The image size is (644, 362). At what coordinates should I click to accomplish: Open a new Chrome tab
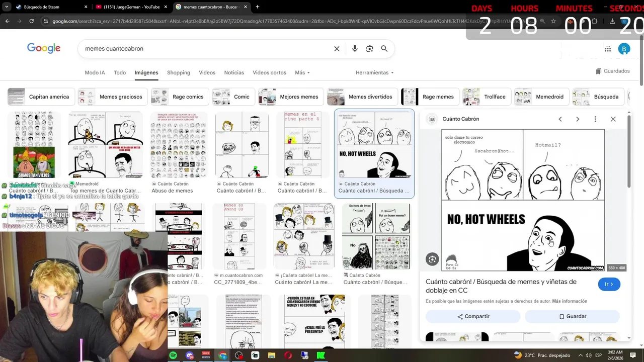257,7
